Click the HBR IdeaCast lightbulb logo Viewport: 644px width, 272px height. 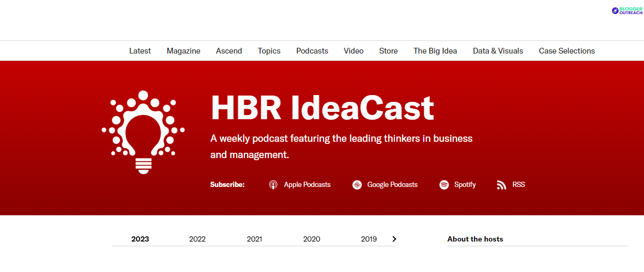[x=143, y=132]
